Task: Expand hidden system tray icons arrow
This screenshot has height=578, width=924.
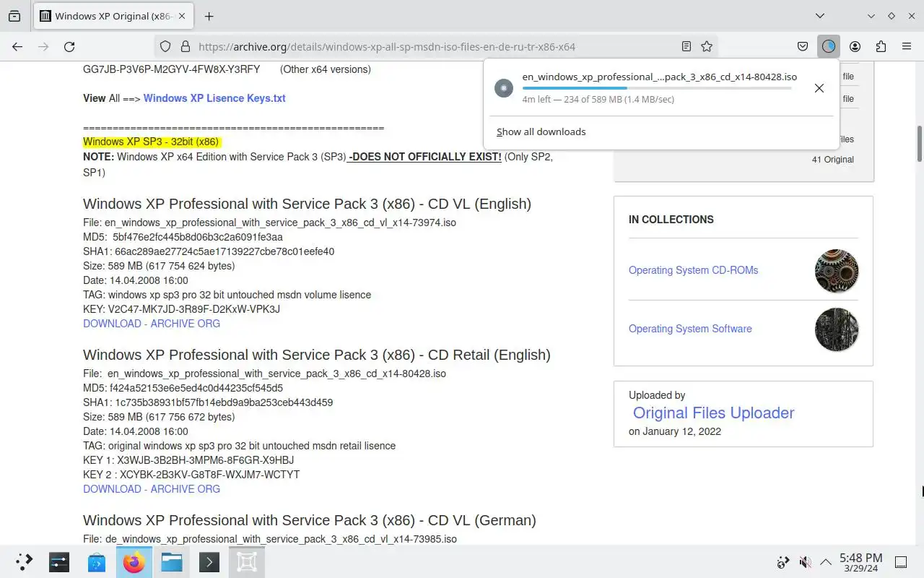Action: (x=826, y=561)
